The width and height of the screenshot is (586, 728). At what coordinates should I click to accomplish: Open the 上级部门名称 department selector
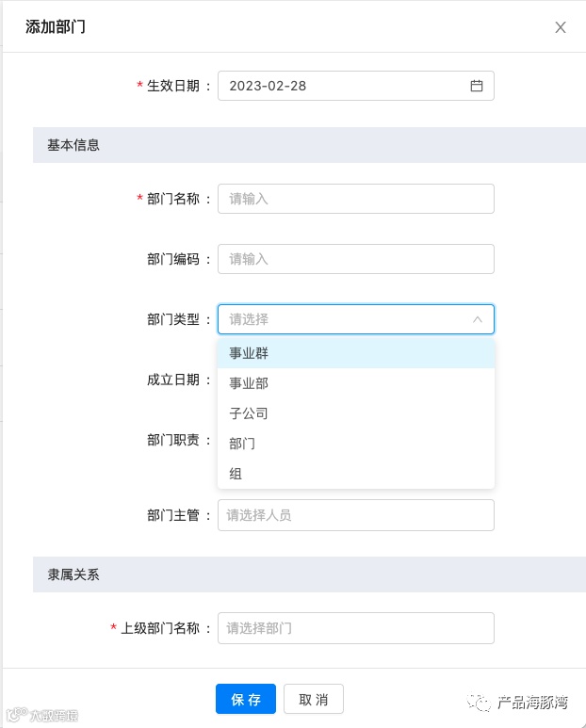click(356, 628)
